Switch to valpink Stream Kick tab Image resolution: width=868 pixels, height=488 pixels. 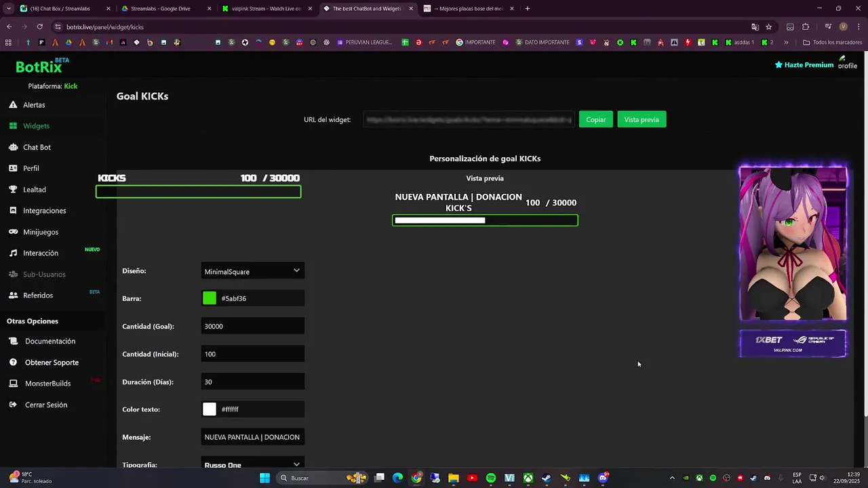[267, 9]
